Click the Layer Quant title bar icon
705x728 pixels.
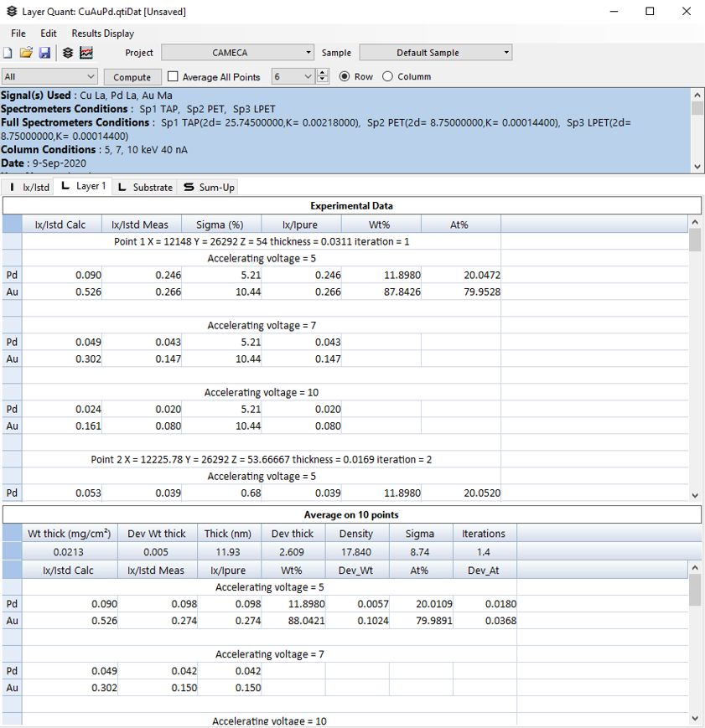(11, 12)
